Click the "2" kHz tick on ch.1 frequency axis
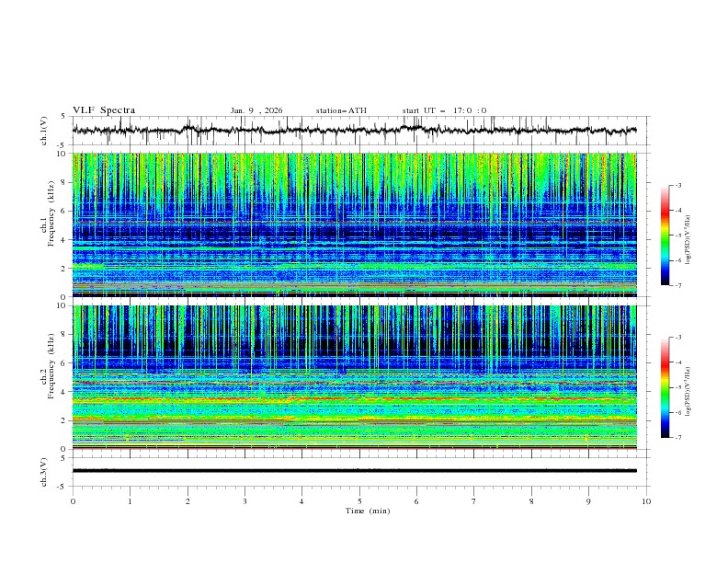Screen dimensions: 728x563 point(63,269)
